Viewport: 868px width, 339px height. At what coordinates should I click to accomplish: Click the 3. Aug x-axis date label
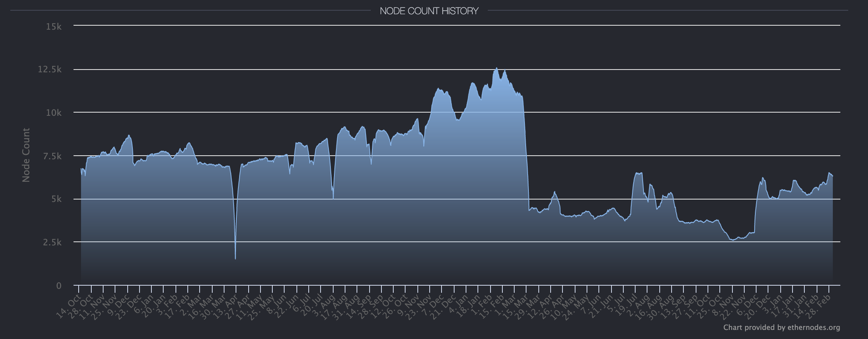coord(324,305)
